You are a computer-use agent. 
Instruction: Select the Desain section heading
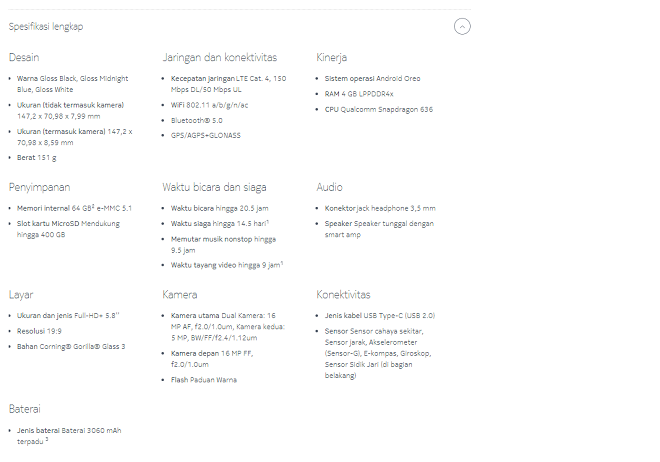[x=24, y=57]
